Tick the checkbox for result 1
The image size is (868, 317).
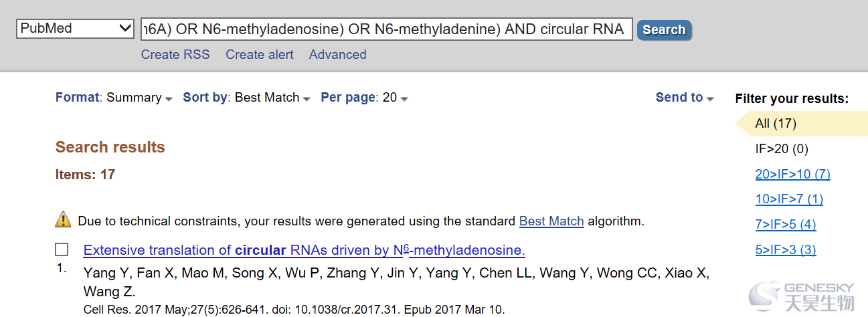click(62, 249)
